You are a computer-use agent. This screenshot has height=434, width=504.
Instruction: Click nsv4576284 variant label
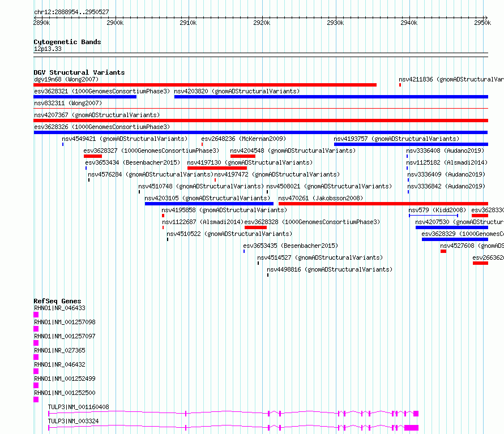pyautogui.click(x=151, y=174)
